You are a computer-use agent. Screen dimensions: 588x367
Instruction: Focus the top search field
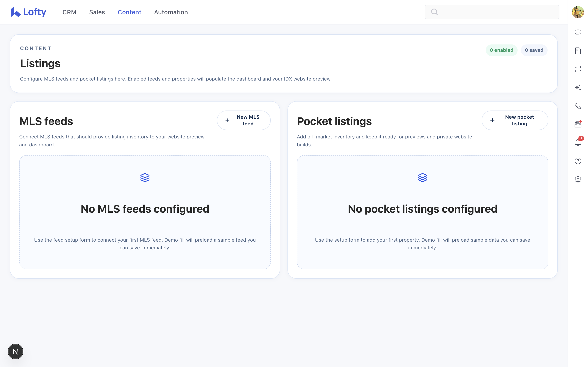[496, 12]
